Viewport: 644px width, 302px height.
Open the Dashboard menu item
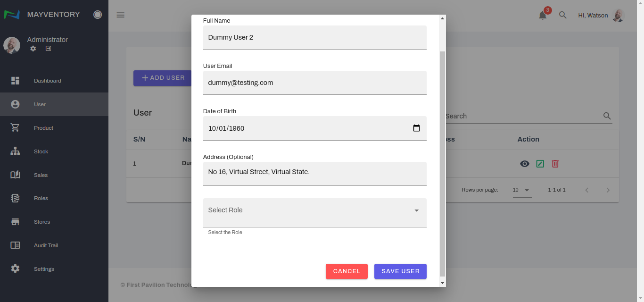point(47,81)
